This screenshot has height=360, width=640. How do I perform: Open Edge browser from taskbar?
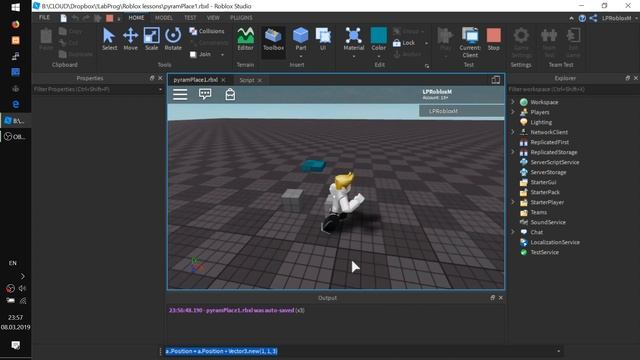point(16,104)
